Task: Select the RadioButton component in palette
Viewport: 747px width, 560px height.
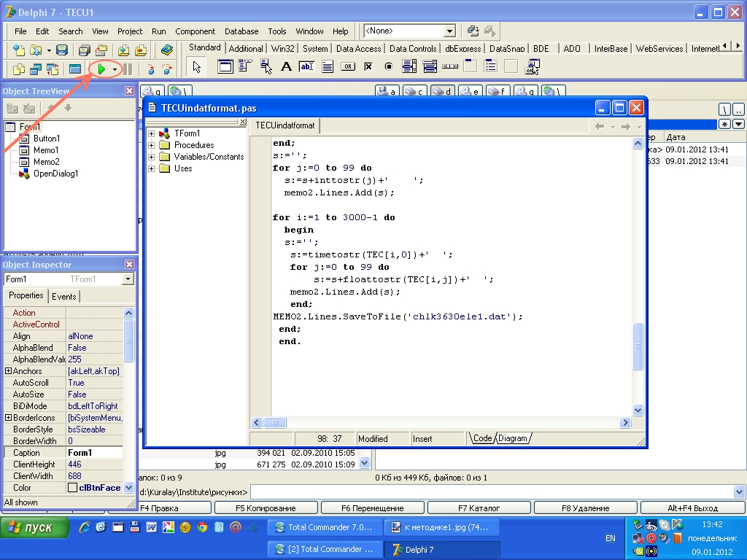Action: click(388, 67)
